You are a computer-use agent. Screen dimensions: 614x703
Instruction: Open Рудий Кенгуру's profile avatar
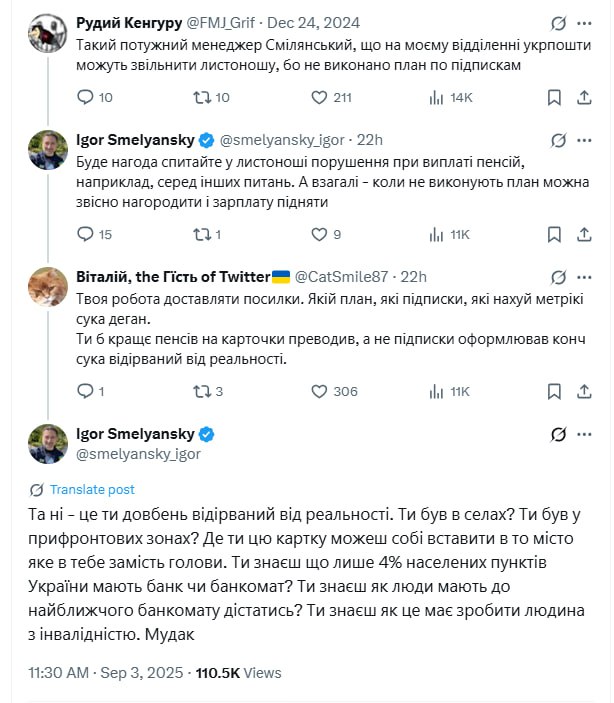47,33
